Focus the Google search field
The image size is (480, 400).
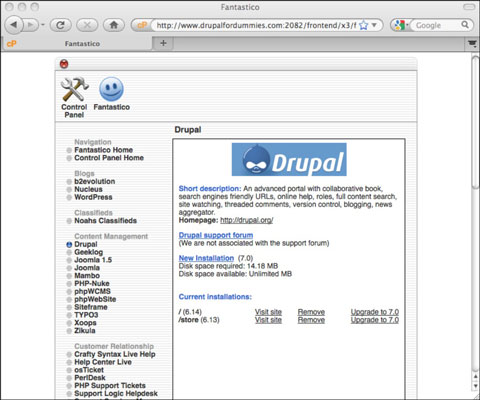tap(435, 25)
